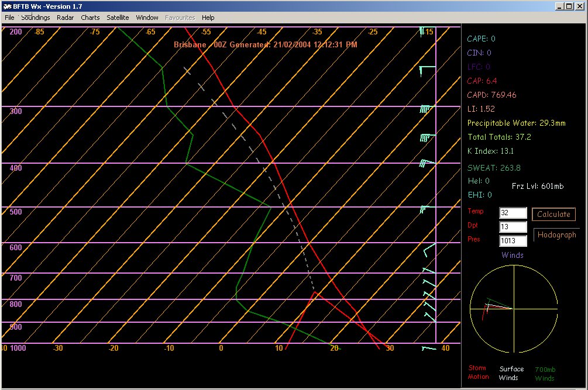This screenshot has width=588, height=390.
Task: Open the Help menu
Action: point(208,18)
